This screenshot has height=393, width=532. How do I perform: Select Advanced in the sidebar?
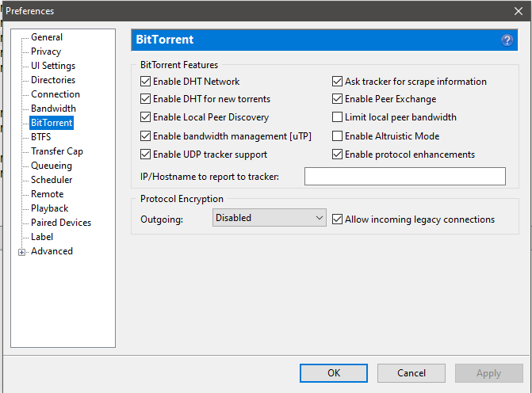(52, 251)
